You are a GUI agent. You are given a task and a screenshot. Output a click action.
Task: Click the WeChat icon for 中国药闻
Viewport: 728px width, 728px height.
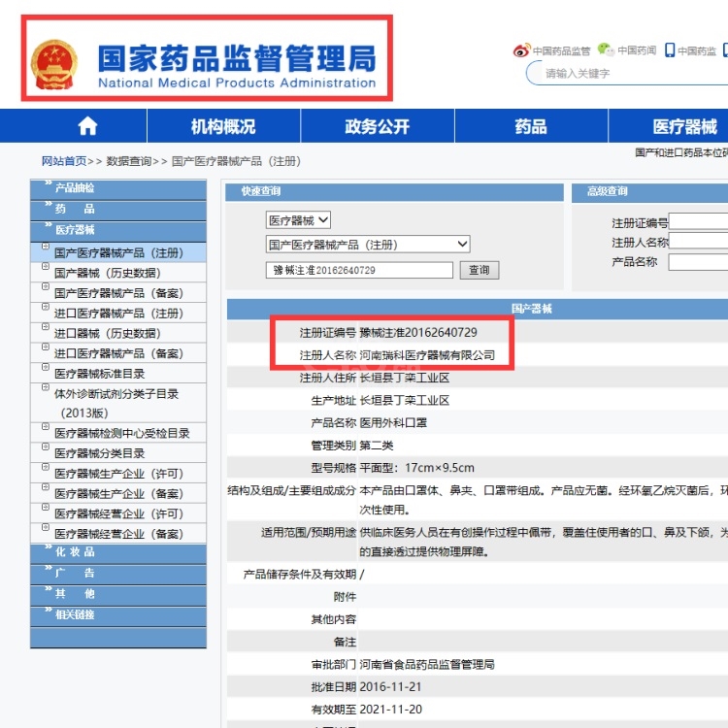pos(606,50)
